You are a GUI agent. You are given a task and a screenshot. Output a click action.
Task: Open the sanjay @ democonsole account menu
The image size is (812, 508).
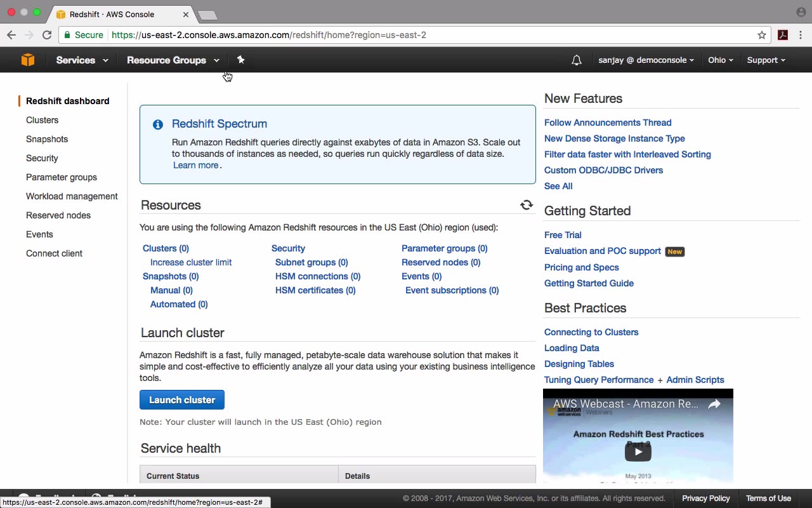pos(646,60)
